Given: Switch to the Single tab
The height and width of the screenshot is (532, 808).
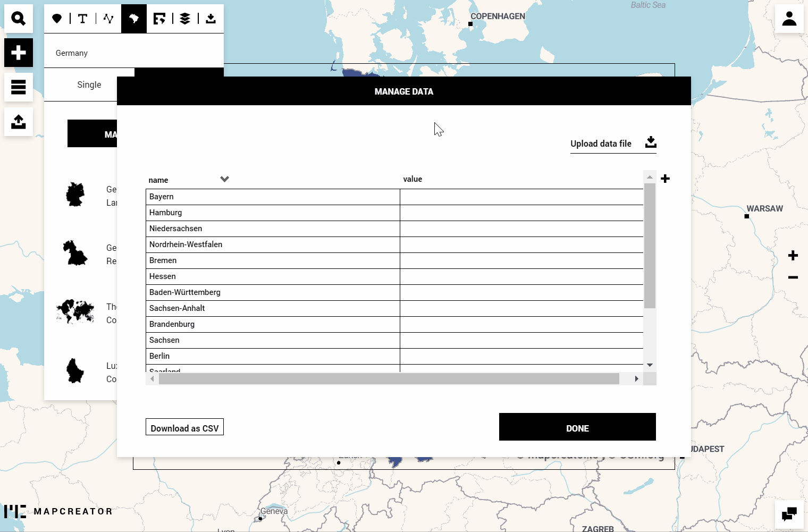Looking at the screenshot, I should (x=89, y=85).
